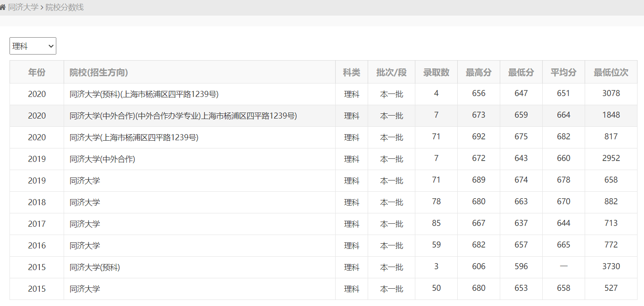
Task: Click the admitted count 50
Action: (x=436, y=288)
